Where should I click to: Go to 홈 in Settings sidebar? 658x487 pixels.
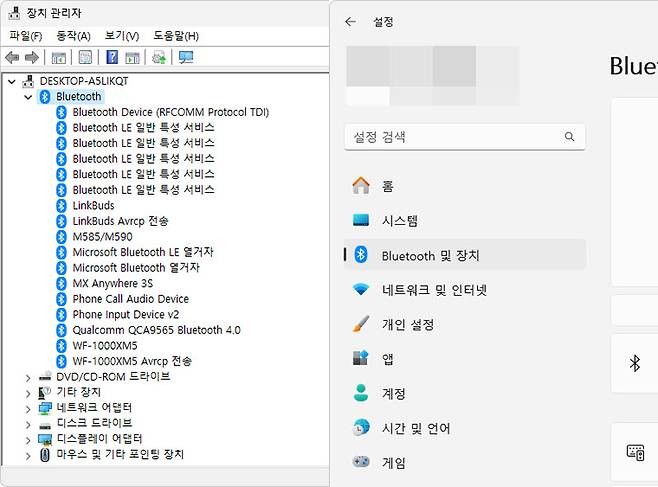465,185
